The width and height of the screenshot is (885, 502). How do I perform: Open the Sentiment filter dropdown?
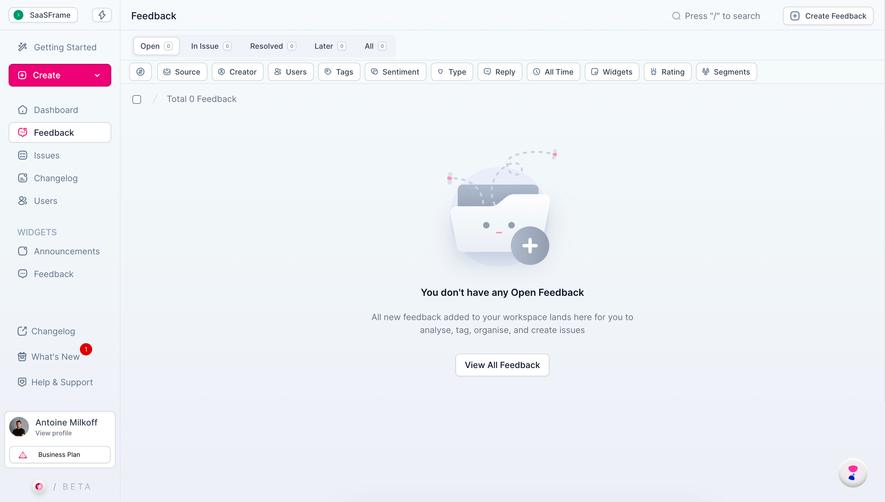tap(395, 72)
